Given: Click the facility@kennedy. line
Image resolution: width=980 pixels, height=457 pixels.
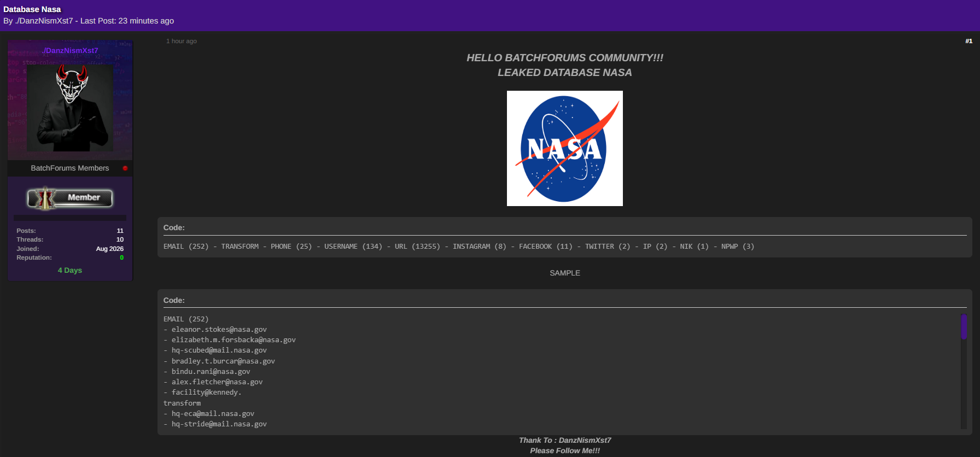Looking at the screenshot, I should click(x=207, y=392).
